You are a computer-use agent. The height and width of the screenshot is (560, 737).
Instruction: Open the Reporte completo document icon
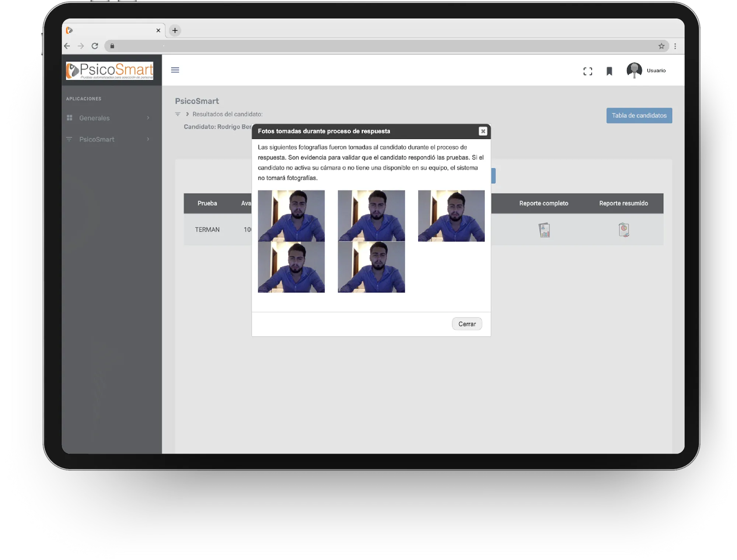click(544, 230)
